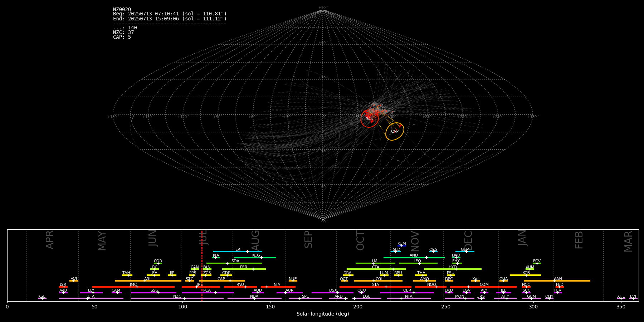Screen dimensions: 644x322
Task: Click the XCB shower label
Action: pos(526,273)
